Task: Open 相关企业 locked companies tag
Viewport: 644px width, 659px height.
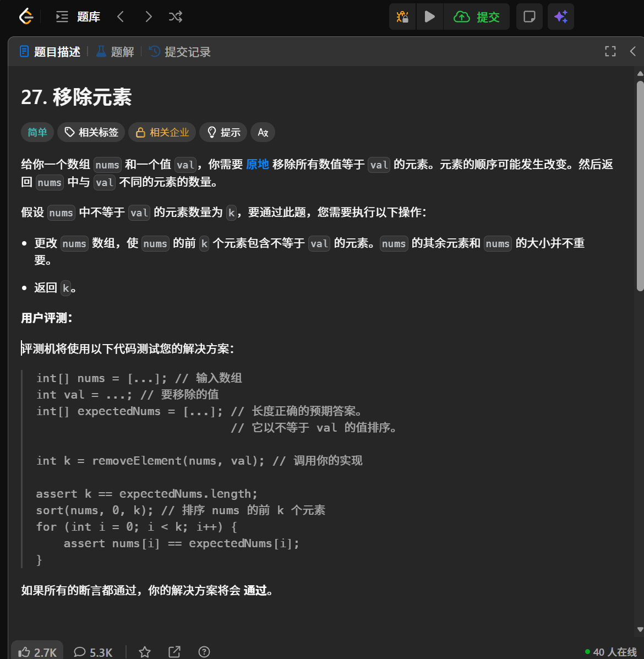Action: tap(162, 132)
